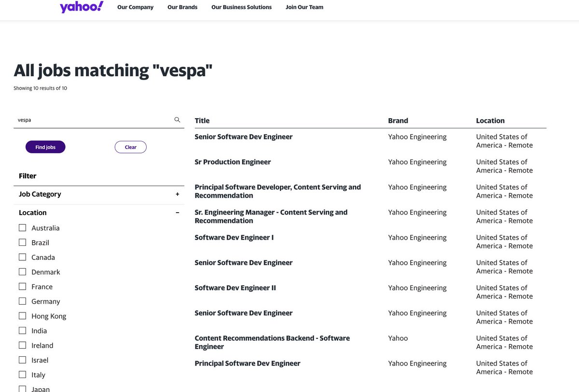Click the Location column header
Image resolution: width=579 pixels, height=392 pixels.
[x=490, y=121]
